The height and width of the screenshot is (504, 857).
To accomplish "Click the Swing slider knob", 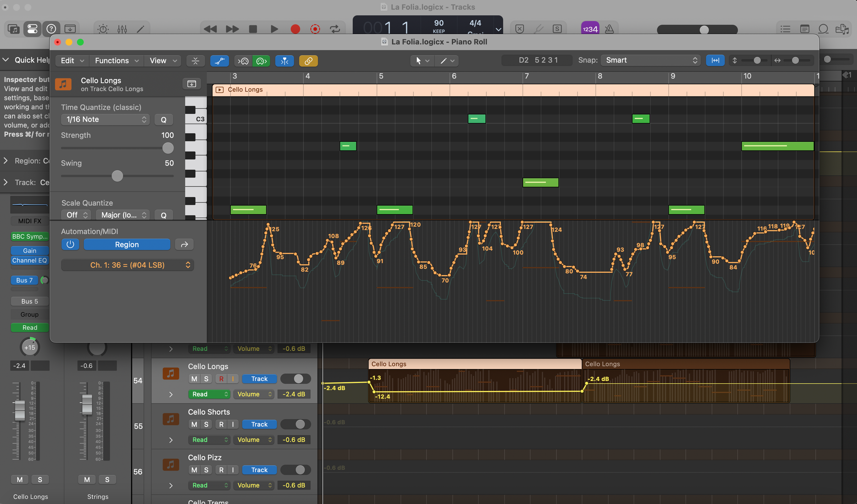I will tap(117, 176).
